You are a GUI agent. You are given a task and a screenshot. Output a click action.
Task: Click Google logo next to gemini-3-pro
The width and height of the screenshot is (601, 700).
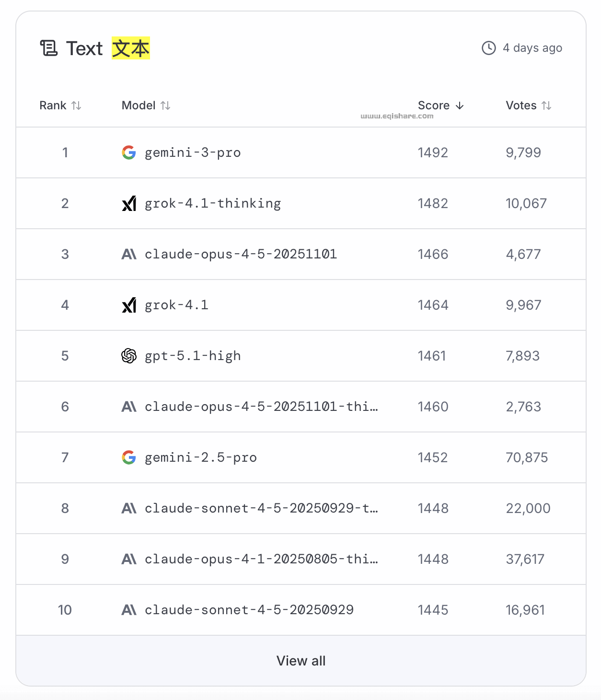(129, 152)
